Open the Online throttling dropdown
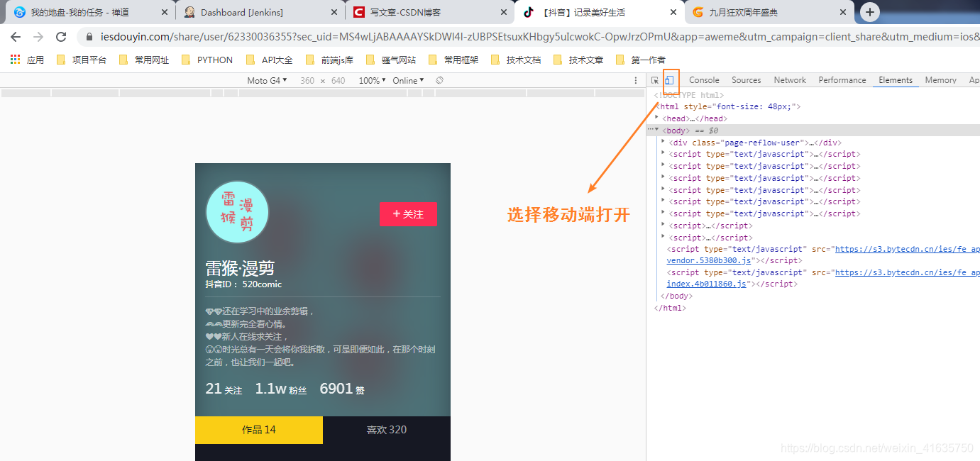 point(408,80)
